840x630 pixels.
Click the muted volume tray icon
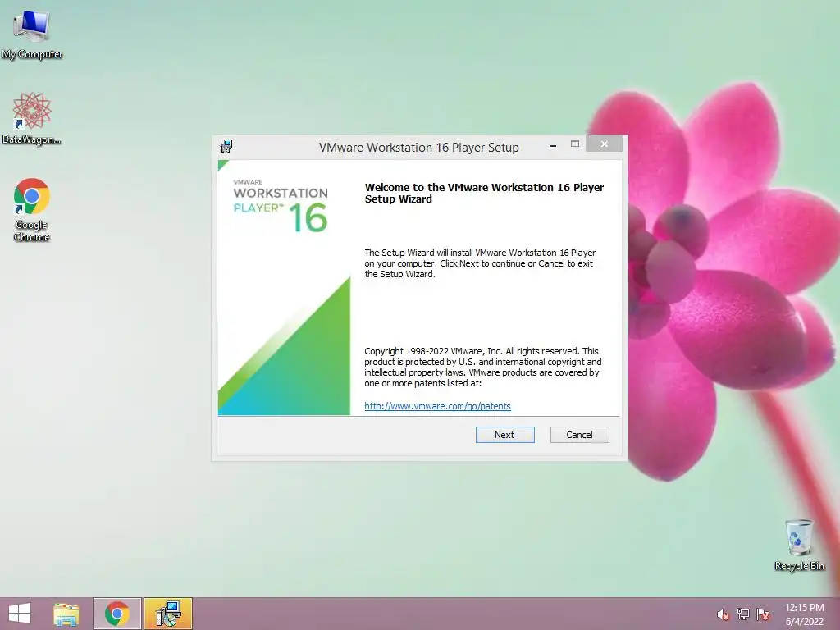[x=723, y=614]
